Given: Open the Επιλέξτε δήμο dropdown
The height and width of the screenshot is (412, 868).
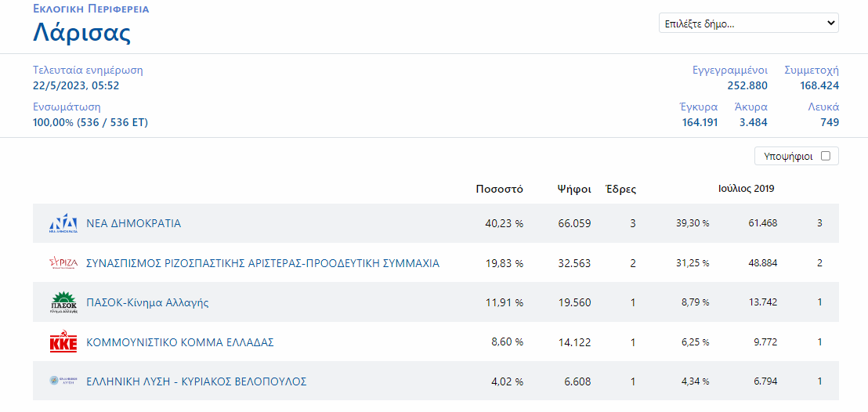Looking at the screenshot, I should point(748,23).
